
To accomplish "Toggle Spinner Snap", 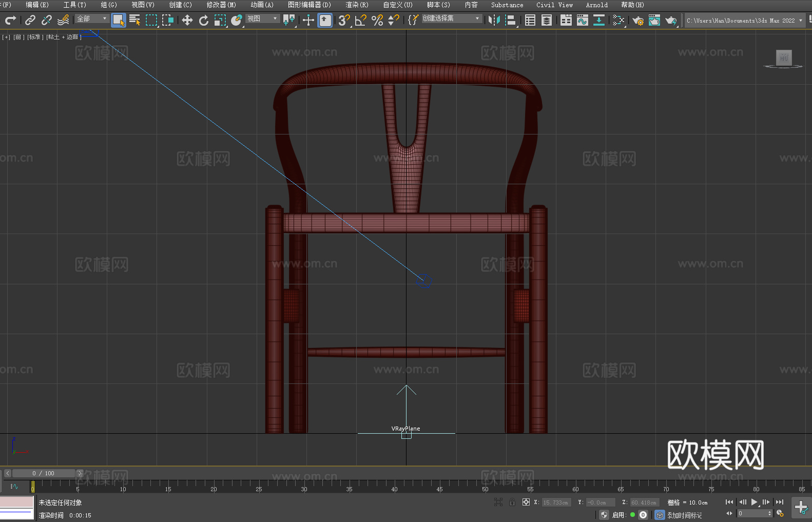I will [x=394, y=20].
